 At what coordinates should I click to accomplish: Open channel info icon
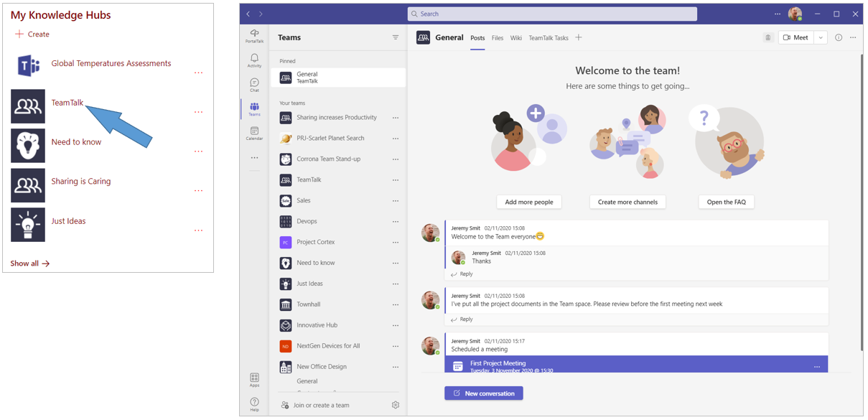(x=839, y=37)
